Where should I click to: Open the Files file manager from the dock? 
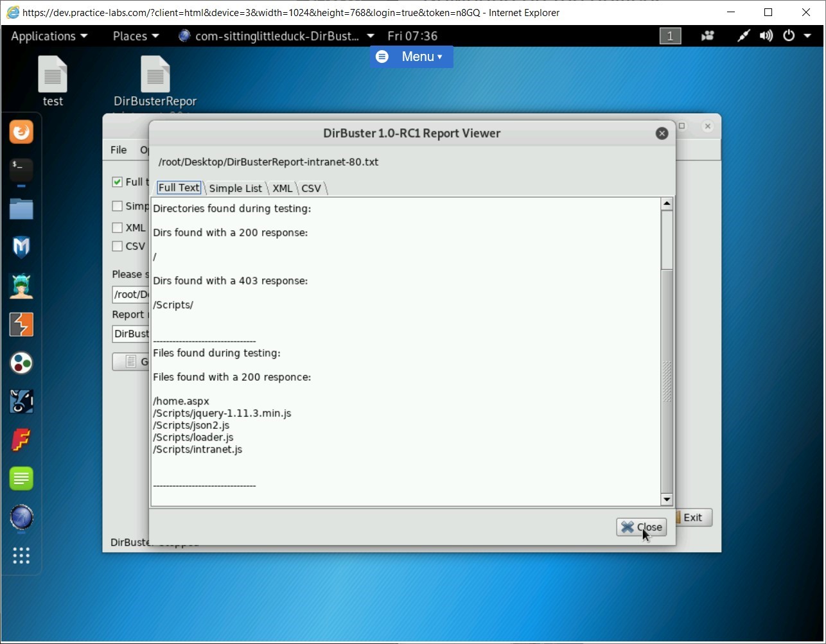click(21, 209)
